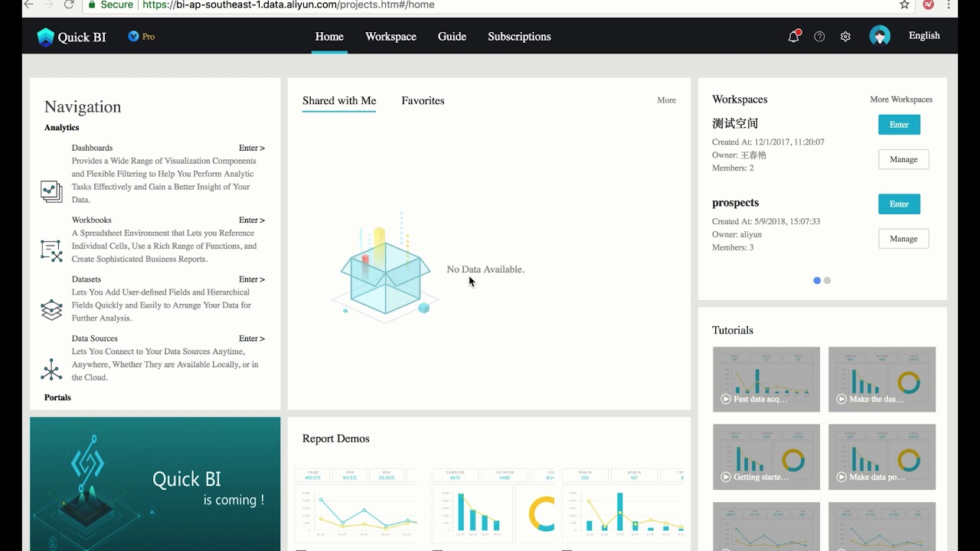Click the browser forward arrow
The height and width of the screenshot is (551, 980).
48,5
